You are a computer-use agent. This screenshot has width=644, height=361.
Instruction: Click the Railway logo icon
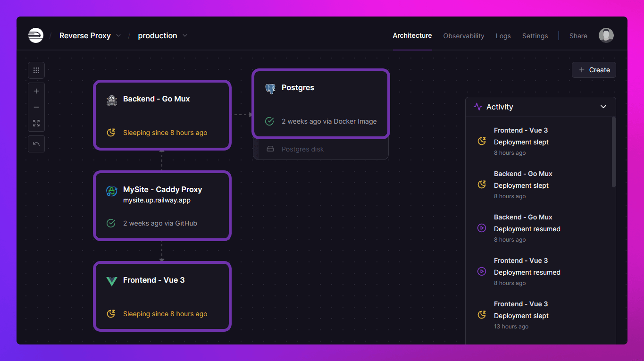(x=36, y=35)
